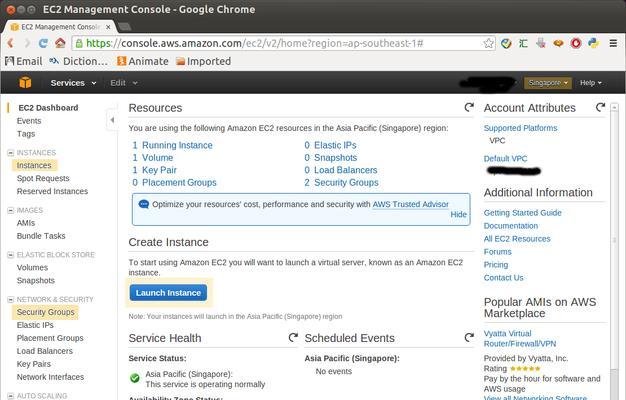This screenshot has width=626, height=400.
Task: Bookmark page with the star icon
Action: pos(489,43)
